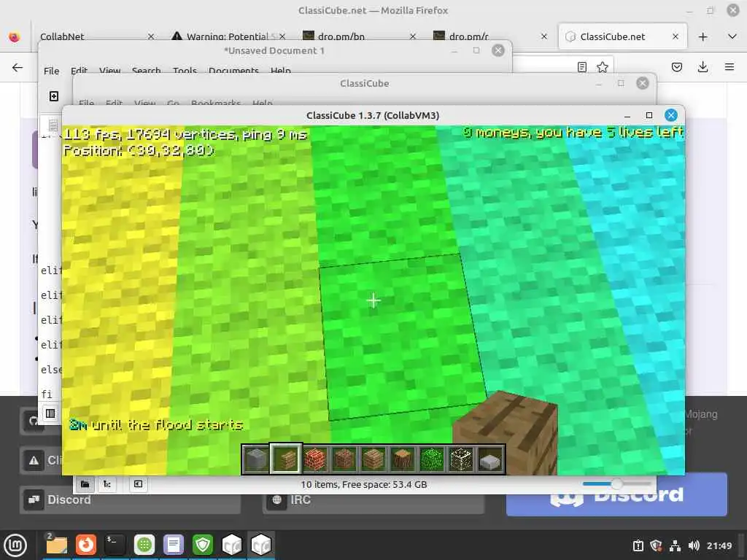Pick the log block in hotbar
This screenshot has width=747, height=560.
coord(403,459)
